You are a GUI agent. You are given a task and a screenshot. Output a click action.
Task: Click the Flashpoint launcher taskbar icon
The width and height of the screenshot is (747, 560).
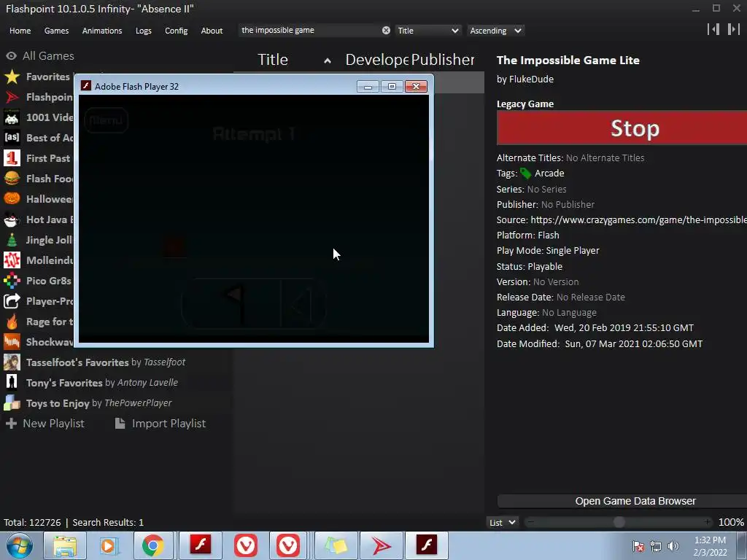381,545
